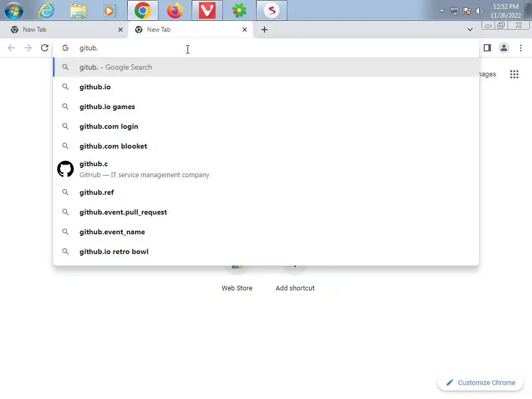This screenshot has width=532, height=399.
Task: Reload the current page
Action: pos(45,48)
